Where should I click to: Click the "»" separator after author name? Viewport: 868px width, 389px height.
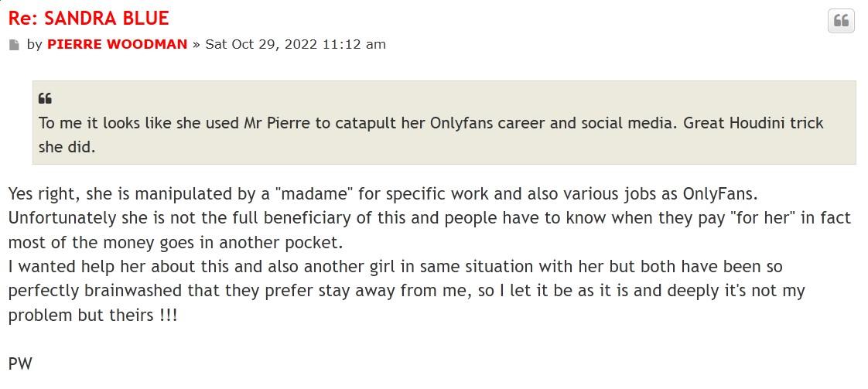pyautogui.click(x=196, y=44)
